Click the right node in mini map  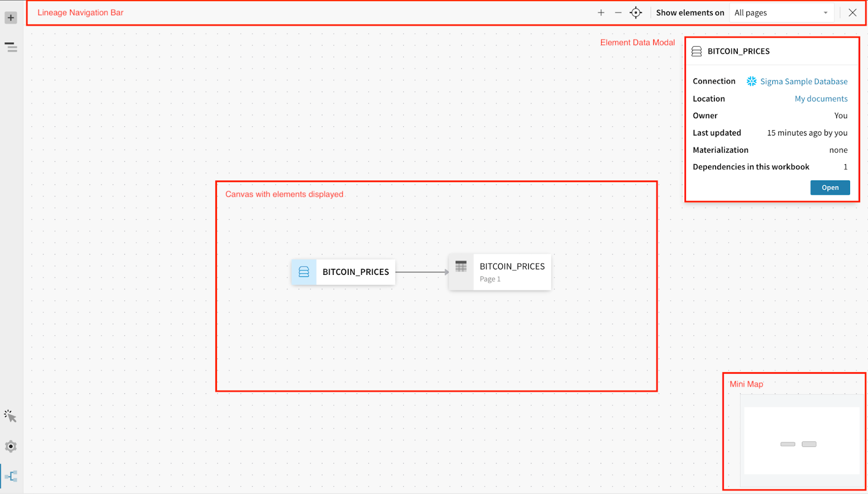coord(809,444)
